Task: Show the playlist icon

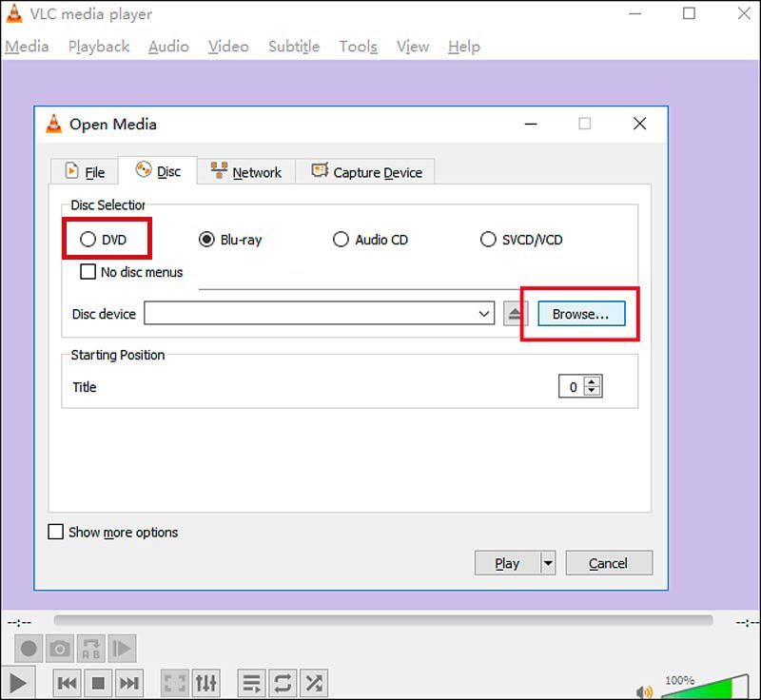Action: 251,683
